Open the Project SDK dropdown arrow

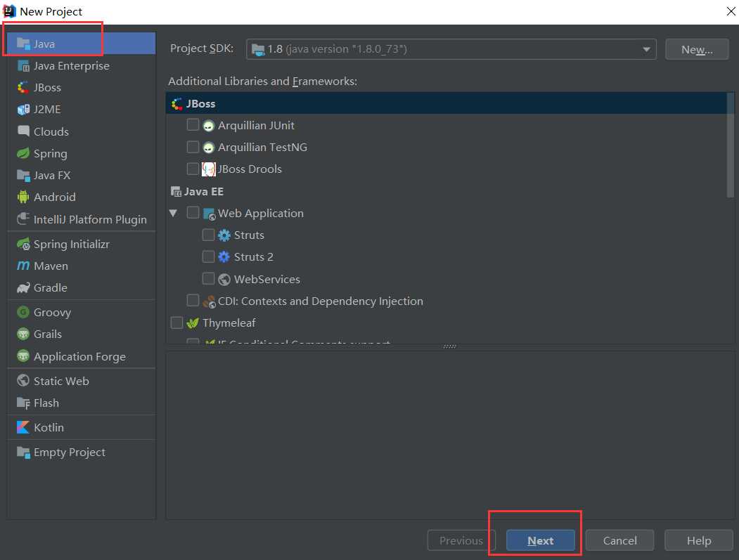click(x=646, y=49)
